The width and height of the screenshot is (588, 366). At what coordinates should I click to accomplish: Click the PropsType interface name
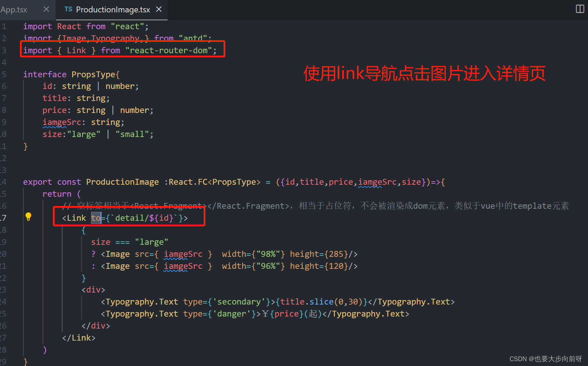93,74
